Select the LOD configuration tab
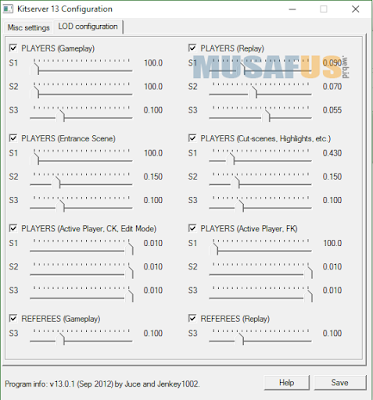 click(x=88, y=27)
